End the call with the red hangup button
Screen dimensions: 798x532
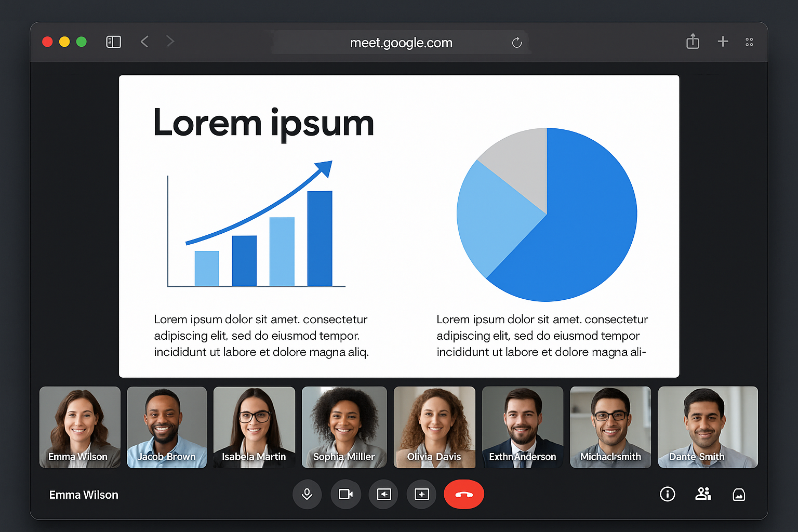tap(463, 494)
